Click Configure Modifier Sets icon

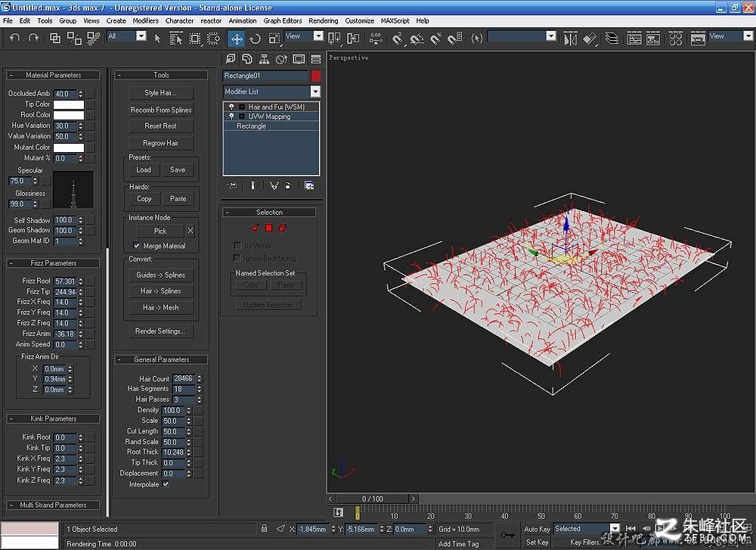click(x=309, y=186)
